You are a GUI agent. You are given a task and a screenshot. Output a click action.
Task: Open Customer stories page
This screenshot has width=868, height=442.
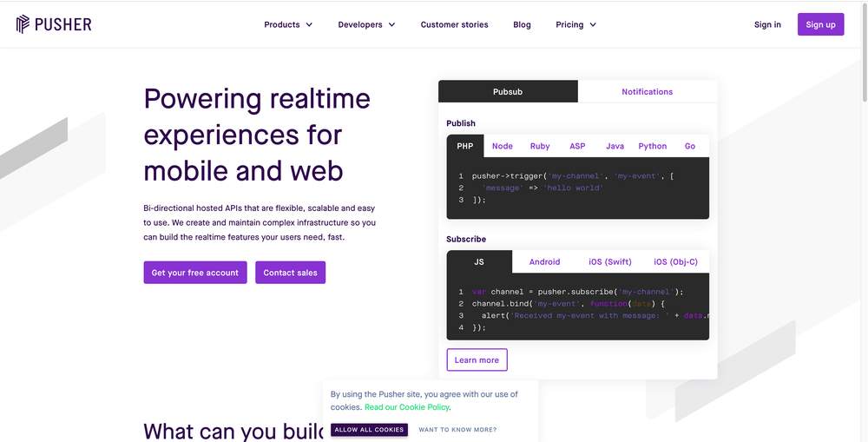[455, 24]
